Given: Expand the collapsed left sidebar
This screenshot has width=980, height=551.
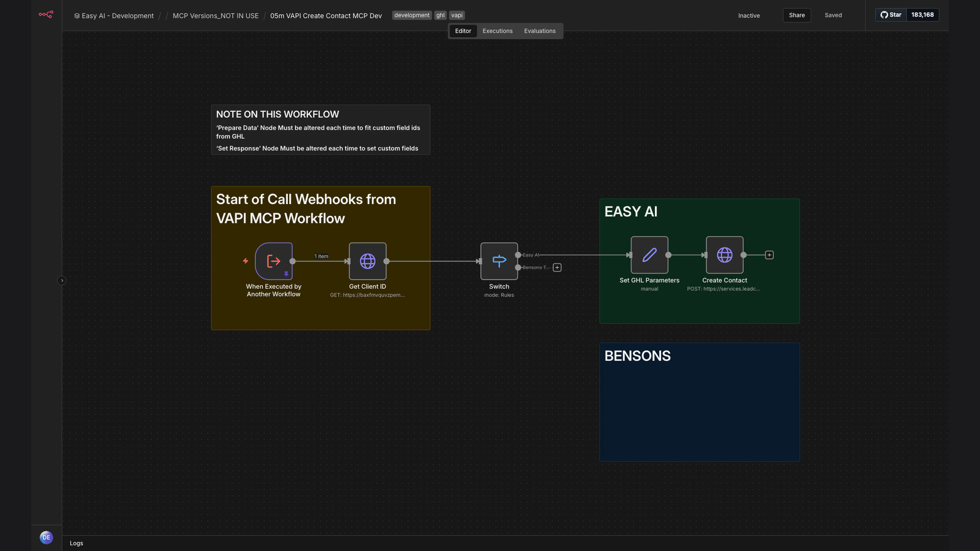Looking at the screenshot, I should pyautogui.click(x=62, y=281).
